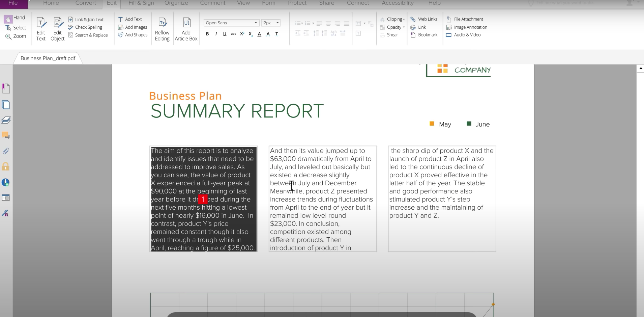
Task: Switch to the Organize ribbon tab
Action: coord(176,3)
